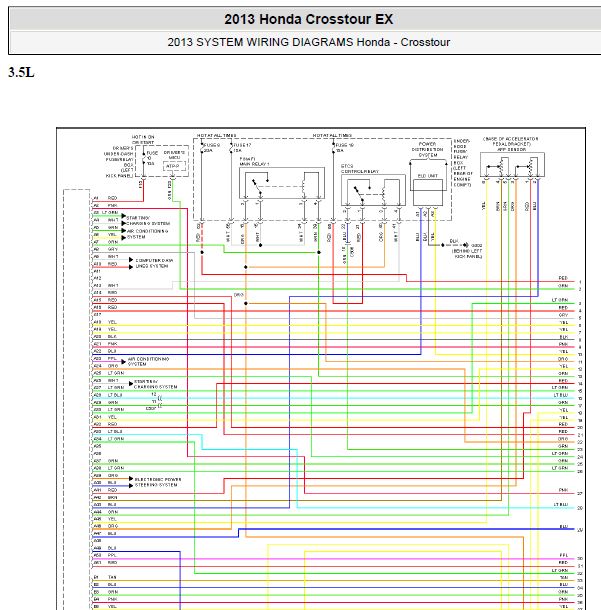
Task: Click the 'HOT IN ON OR START' label
Action: (143, 140)
